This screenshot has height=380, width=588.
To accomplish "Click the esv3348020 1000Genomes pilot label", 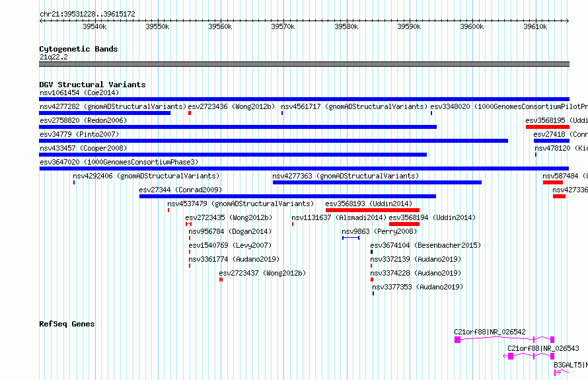I will (509, 106).
